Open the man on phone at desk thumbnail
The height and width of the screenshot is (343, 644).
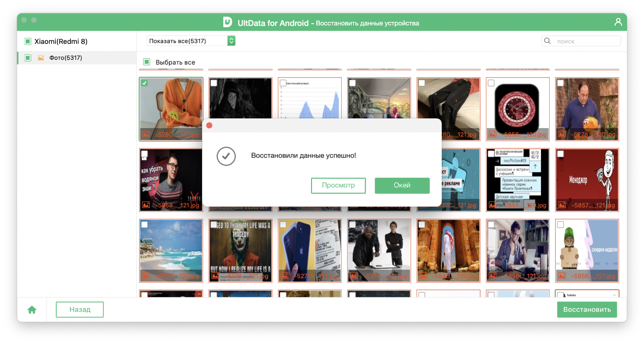pyautogui.click(x=518, y=251)
